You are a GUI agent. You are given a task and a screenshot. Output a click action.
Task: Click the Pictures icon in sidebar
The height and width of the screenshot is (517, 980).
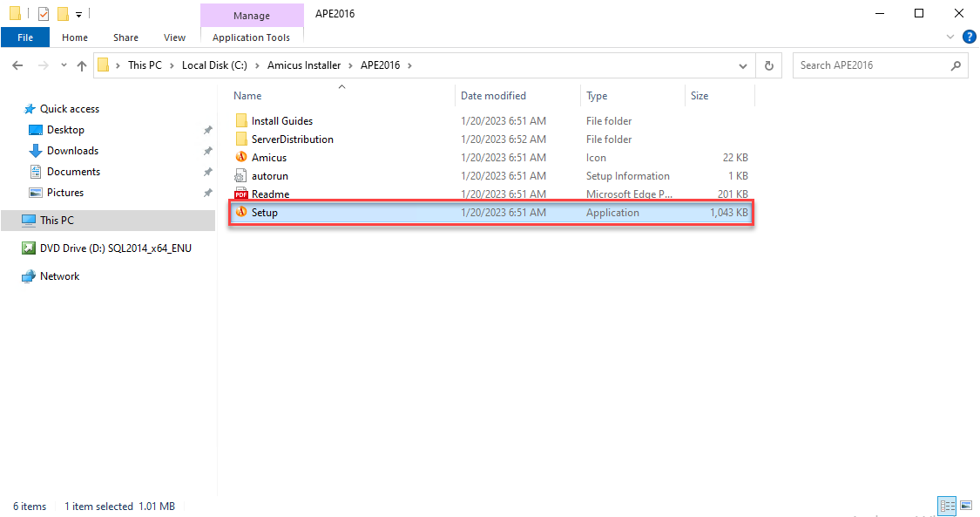[36, 193]
